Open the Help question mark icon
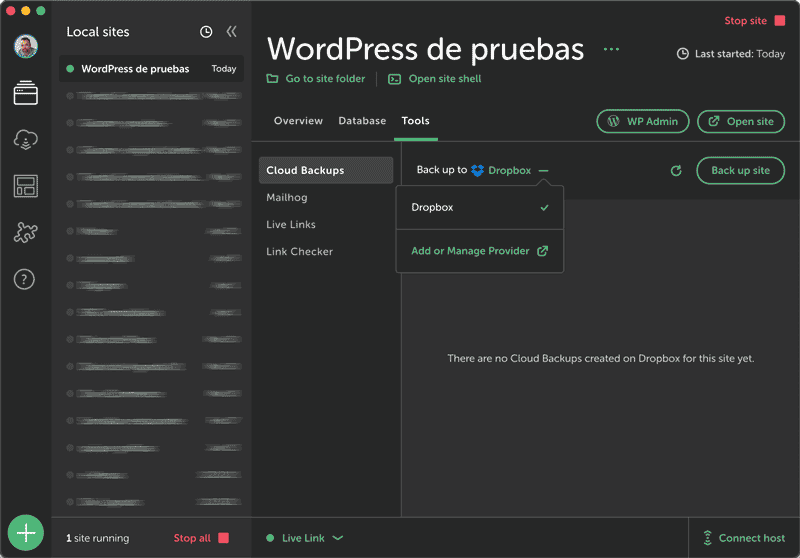Screen dimensions: 800x558 [24, 279]
